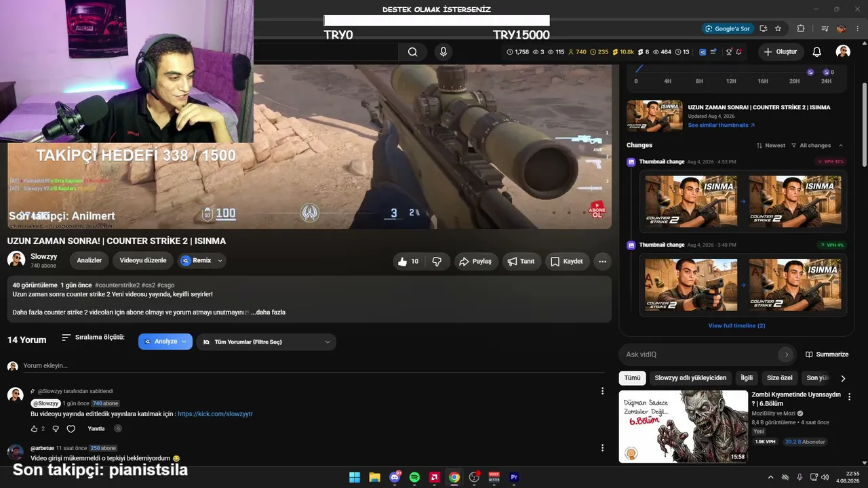Select the Size özel chip
Screen dimensions: 868x488
(x=780, y=378)
